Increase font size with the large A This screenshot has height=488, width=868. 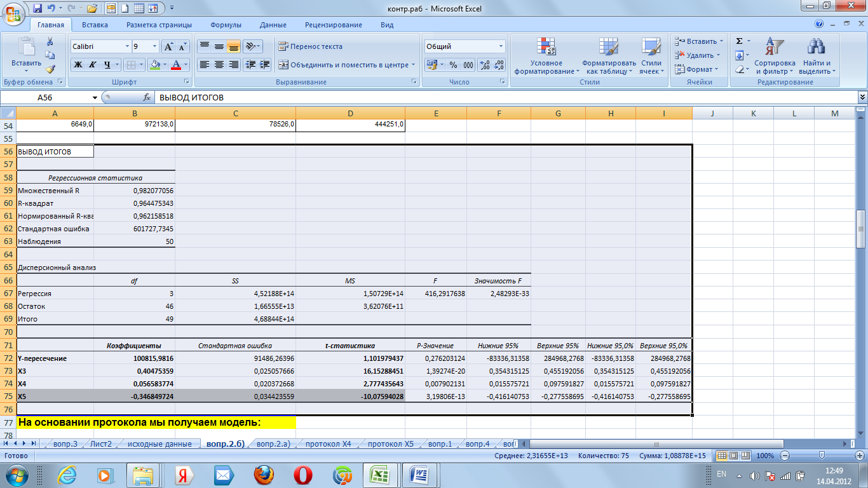[168, 46]
